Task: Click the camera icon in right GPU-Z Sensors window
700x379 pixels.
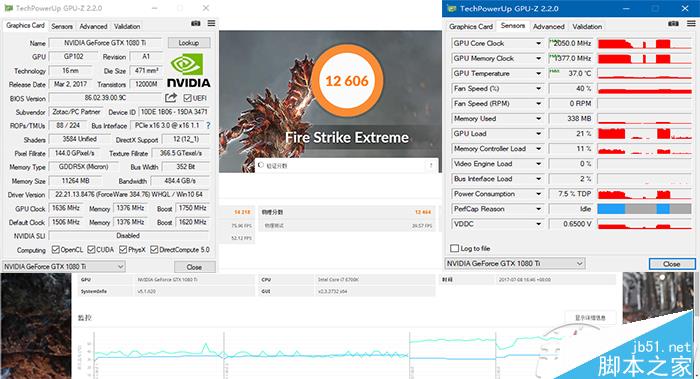Action: (673, 24)
